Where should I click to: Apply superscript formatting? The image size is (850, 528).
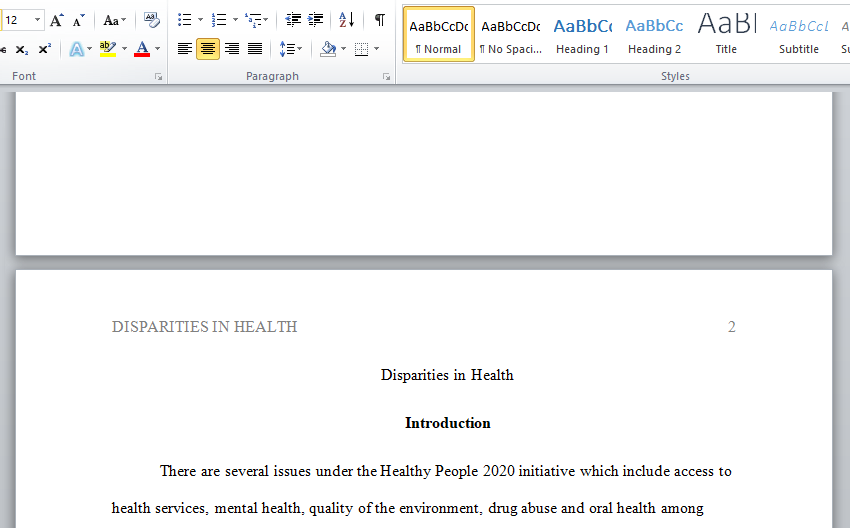pos(45,49)
